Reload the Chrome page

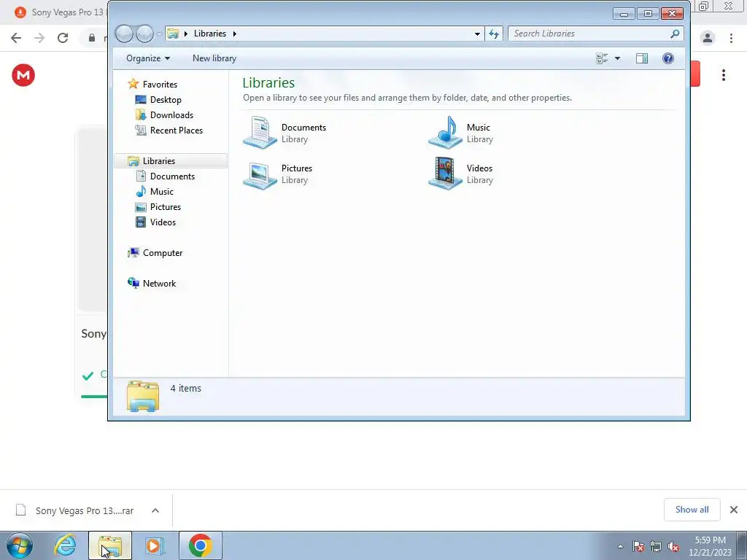click(x=63, y=38)
